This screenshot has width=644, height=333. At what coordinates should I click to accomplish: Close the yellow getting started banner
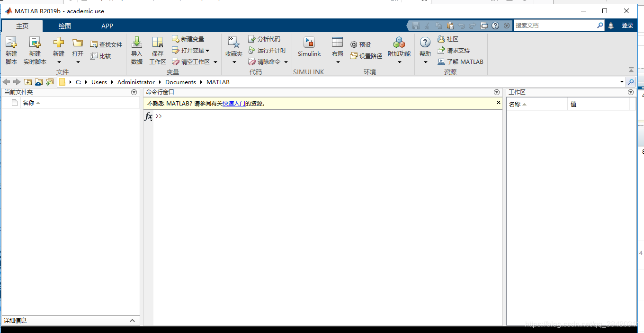[498, 102]
